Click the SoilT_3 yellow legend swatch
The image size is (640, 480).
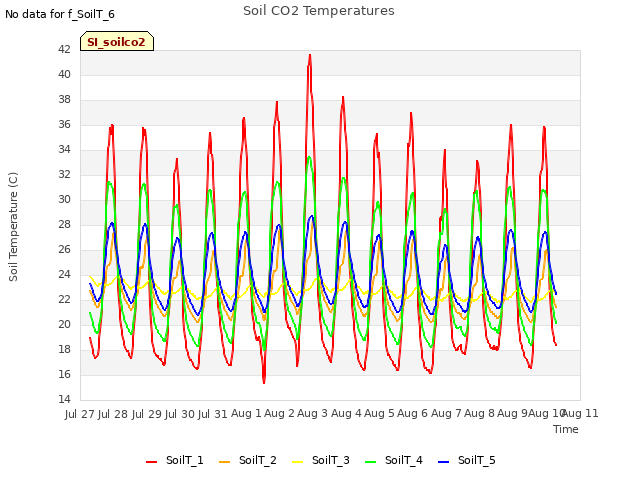point(298,462)
